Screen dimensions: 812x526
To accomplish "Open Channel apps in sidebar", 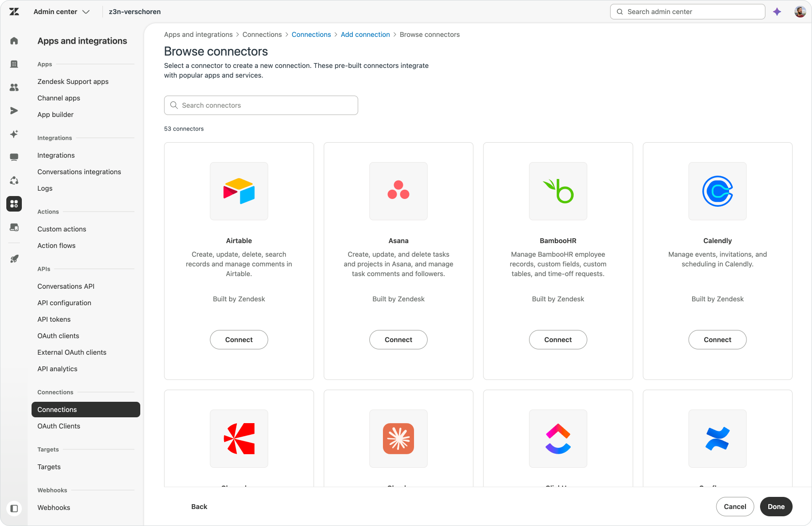I will click(59, 98).
